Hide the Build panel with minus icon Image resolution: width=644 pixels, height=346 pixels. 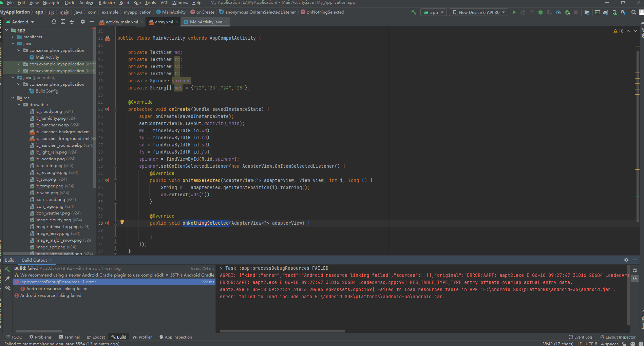635,260
